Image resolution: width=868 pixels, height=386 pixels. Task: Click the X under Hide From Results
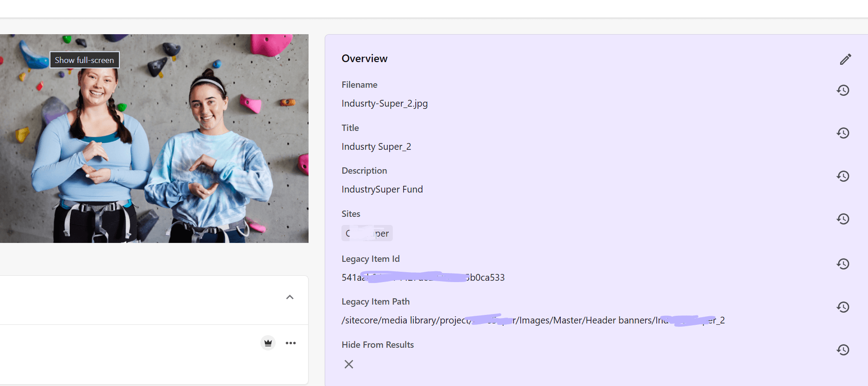[x=349, y=364]
